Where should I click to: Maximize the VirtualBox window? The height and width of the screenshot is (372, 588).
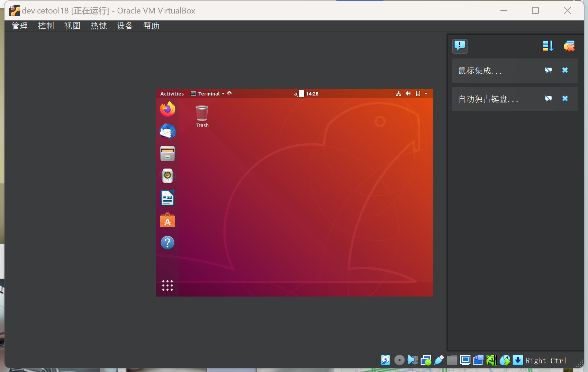pyautogui.click(x=535, y=10)
